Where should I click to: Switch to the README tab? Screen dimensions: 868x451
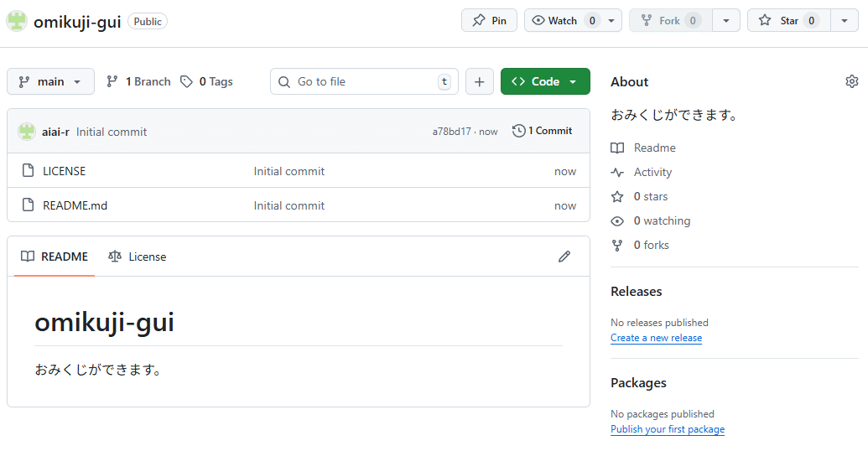(x=55, y=257)
